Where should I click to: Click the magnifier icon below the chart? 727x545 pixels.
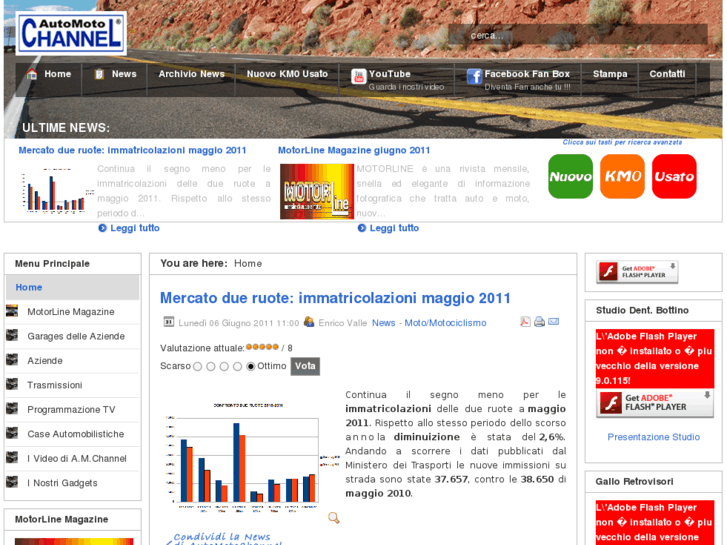click(333, 518)
